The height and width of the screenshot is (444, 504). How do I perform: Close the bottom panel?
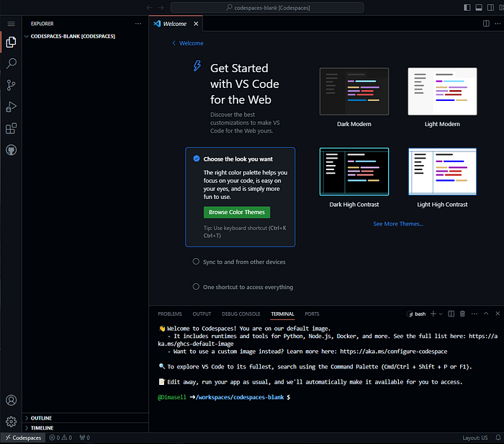[x=498, y=314]
